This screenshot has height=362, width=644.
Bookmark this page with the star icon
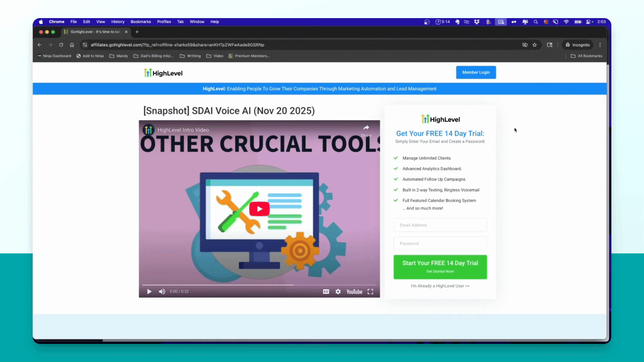click(x=534, y=45)
